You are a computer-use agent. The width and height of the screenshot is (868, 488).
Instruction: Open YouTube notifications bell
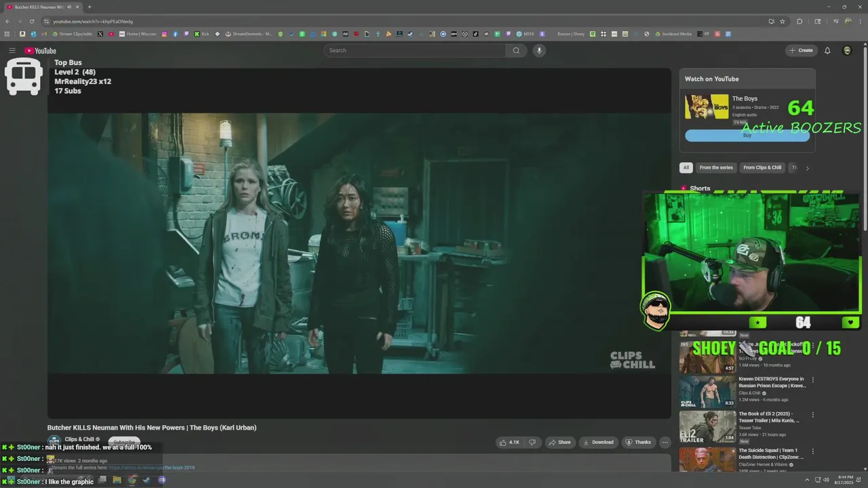(827, 50)
